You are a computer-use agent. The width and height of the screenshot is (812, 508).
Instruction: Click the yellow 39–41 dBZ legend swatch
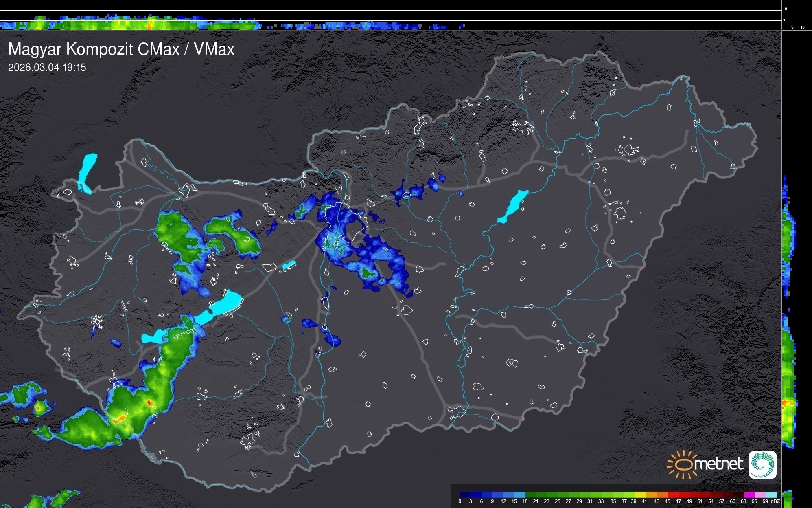(640, 495)
